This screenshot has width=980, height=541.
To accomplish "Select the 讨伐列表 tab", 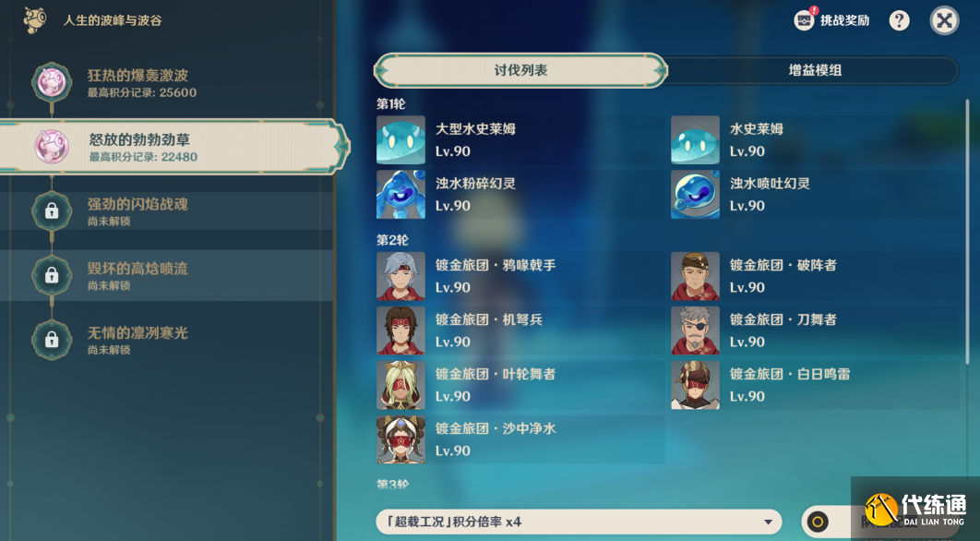I will [x=520, y=71].
